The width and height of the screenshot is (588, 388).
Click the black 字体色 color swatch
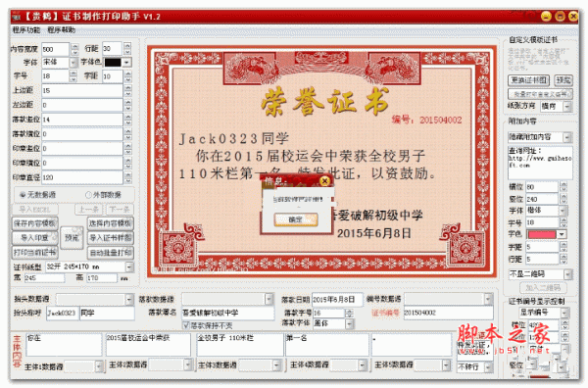coord(113,63)
